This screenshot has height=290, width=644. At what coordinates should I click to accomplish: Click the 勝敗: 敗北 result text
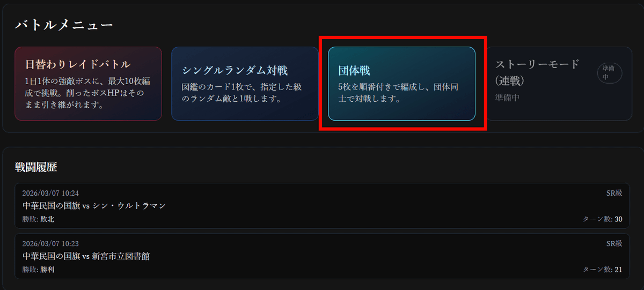coord(38,219)
